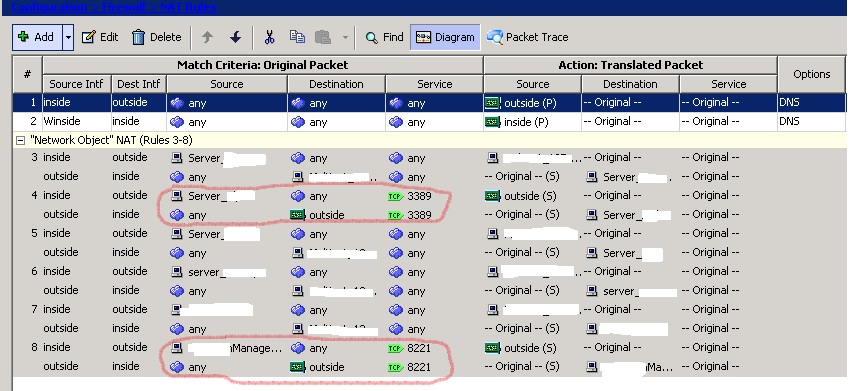Select rule 4 TCP 3389 service in inside row
This screenshot has width=852, height=391.
(x=410, y=196)
